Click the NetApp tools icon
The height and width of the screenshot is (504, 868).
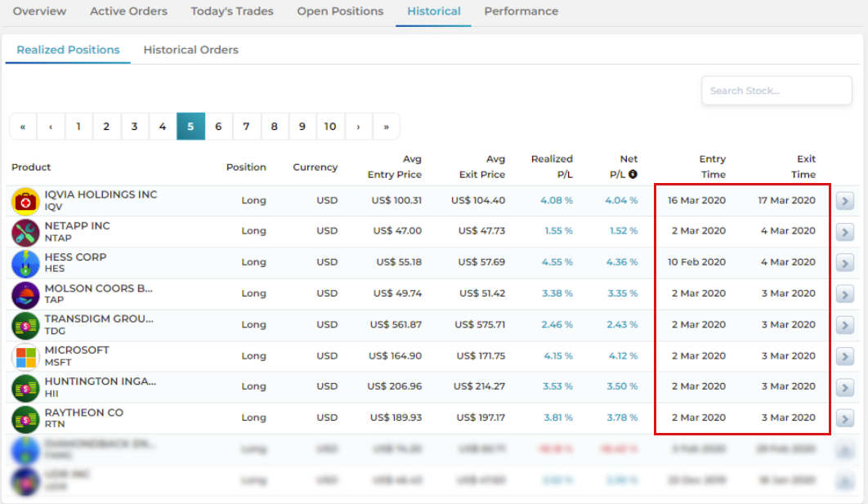pos(25,232)
